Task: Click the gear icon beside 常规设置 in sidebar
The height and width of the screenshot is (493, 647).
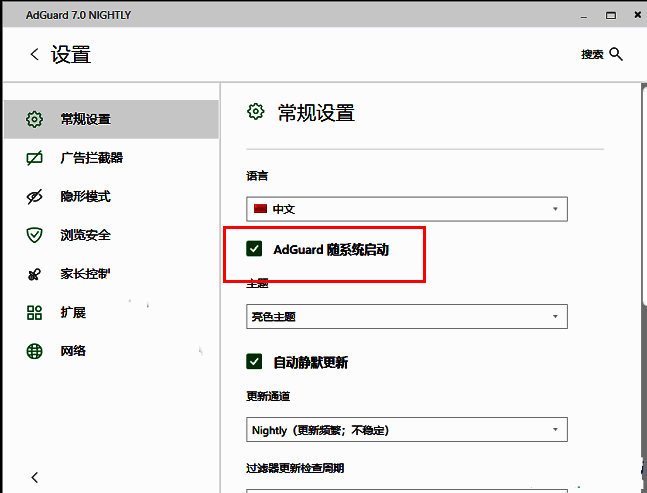Action: coord(34,119)
